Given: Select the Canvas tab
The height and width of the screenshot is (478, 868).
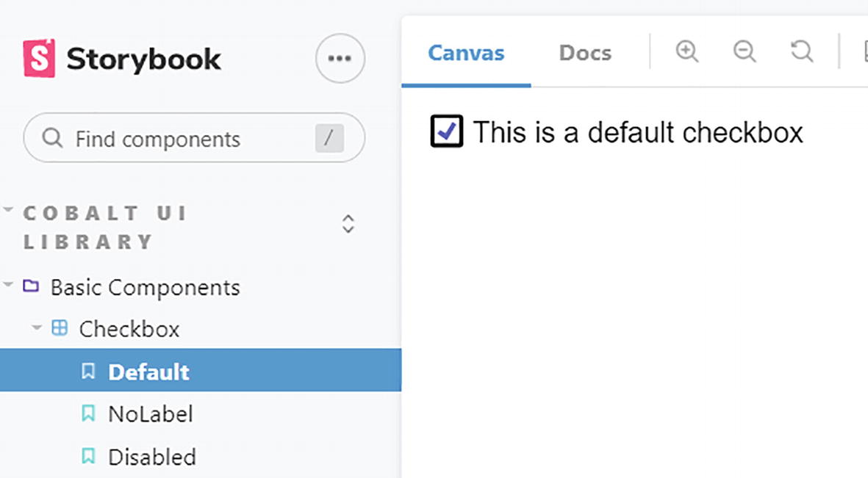Looking at the screenshot, I should pos(466,53).
